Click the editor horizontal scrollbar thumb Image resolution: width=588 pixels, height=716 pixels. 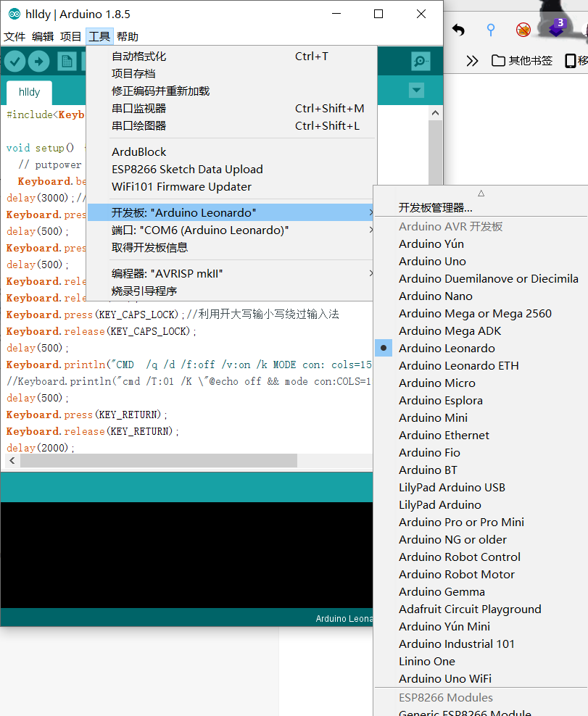click(x=159, y=460)
